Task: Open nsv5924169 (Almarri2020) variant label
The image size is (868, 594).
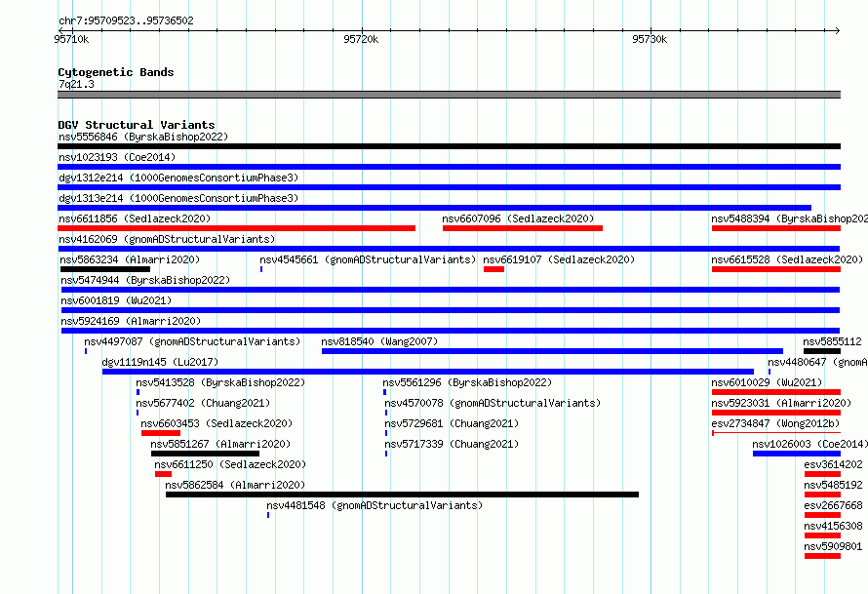Action: (131, 321)
